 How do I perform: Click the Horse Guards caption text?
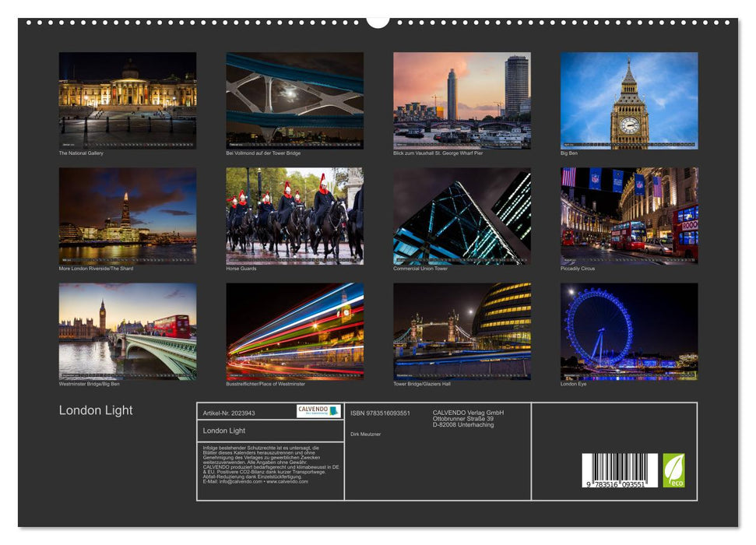coord(241,269)
